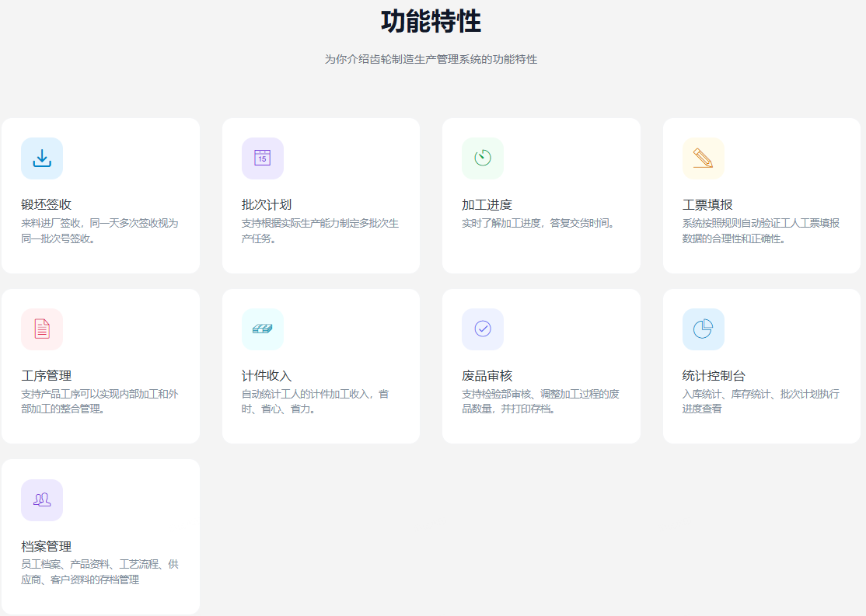Click the green timer icon for 加工进度
The width and height of the screenshot is (866, 616).
(483, 158)
